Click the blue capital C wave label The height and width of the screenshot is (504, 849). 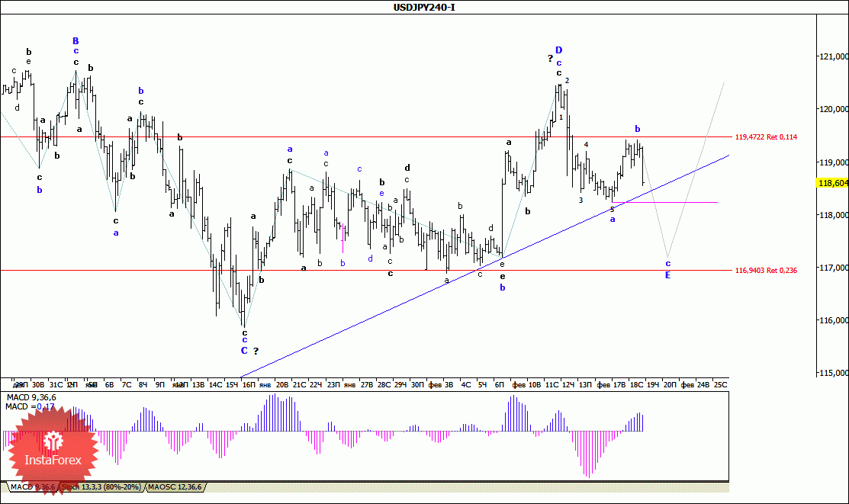tap(244, 351)
